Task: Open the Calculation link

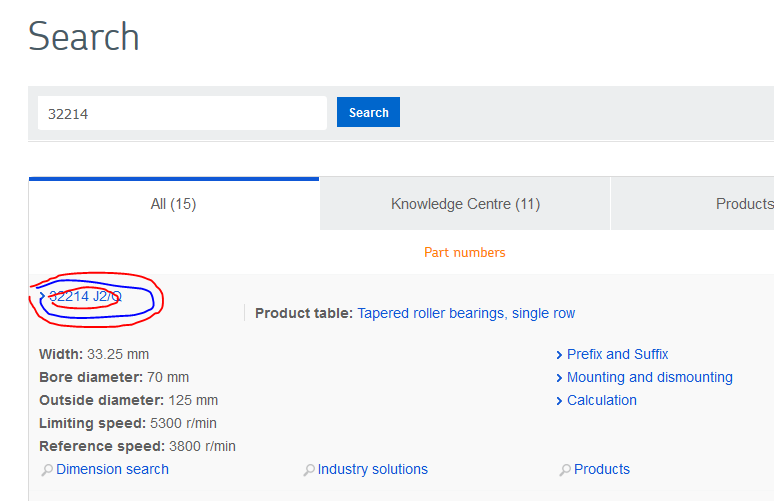Action: [601, 401]
